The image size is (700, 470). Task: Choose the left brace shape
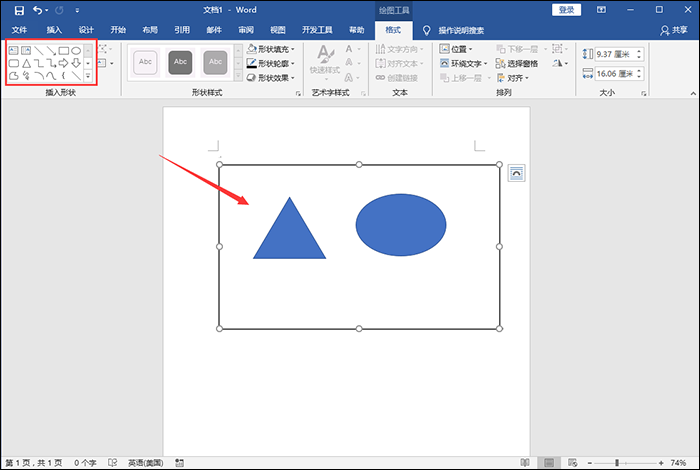63,75
